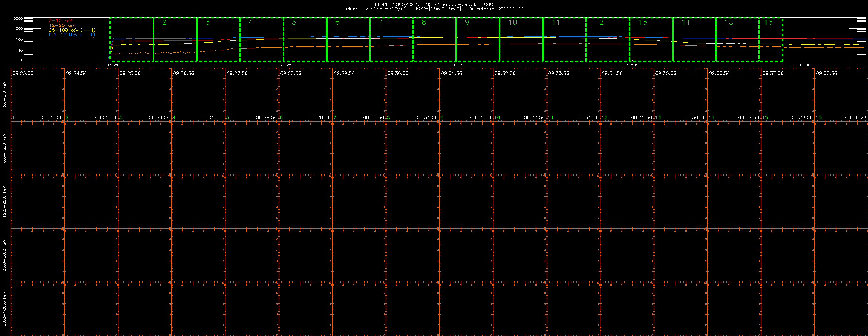Select interval marker 2 in the lightcurve plot
Screen dimensions: 868x336
pos(164,23)
